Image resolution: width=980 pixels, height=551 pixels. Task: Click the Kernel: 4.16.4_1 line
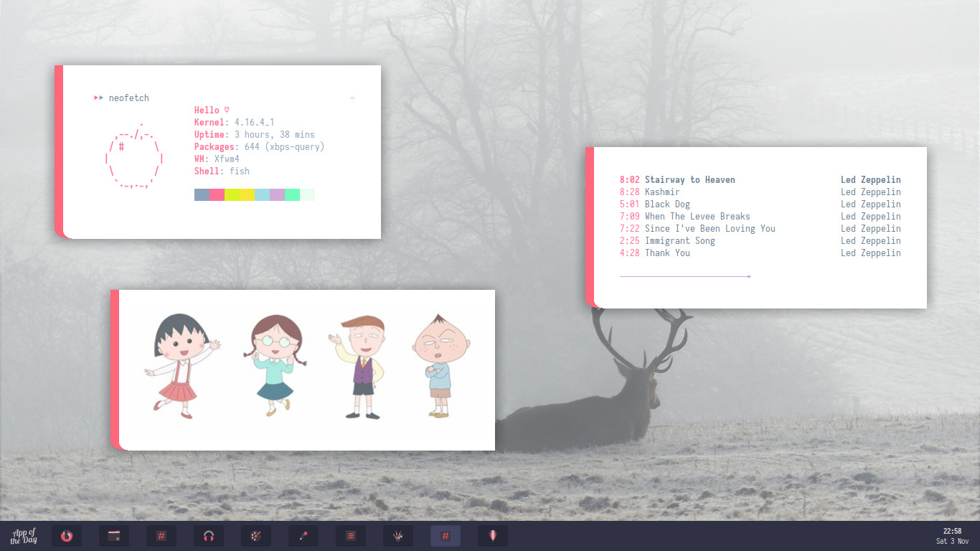pyautogui.click(x=235, y=123)
